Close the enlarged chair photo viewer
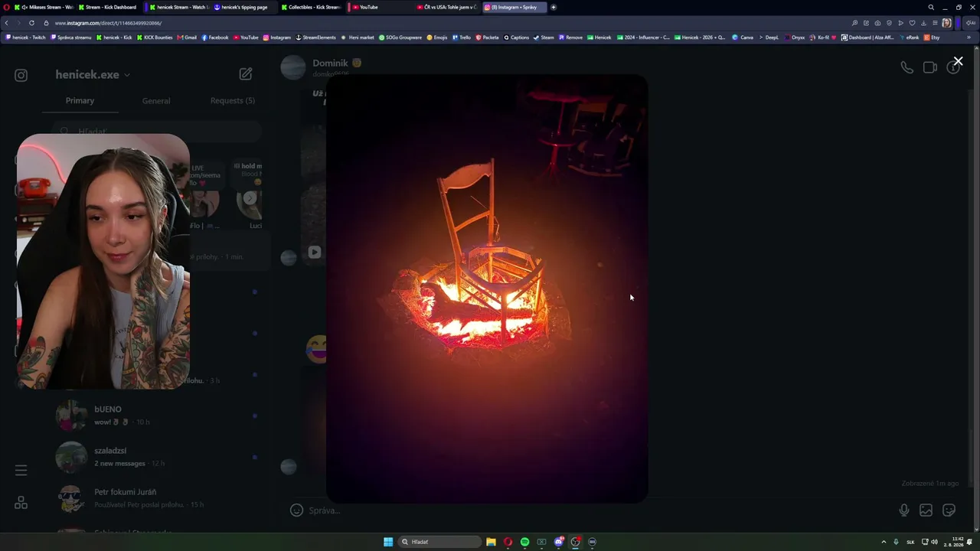Screen dimensions: 980x551 (x=958, y=61)
